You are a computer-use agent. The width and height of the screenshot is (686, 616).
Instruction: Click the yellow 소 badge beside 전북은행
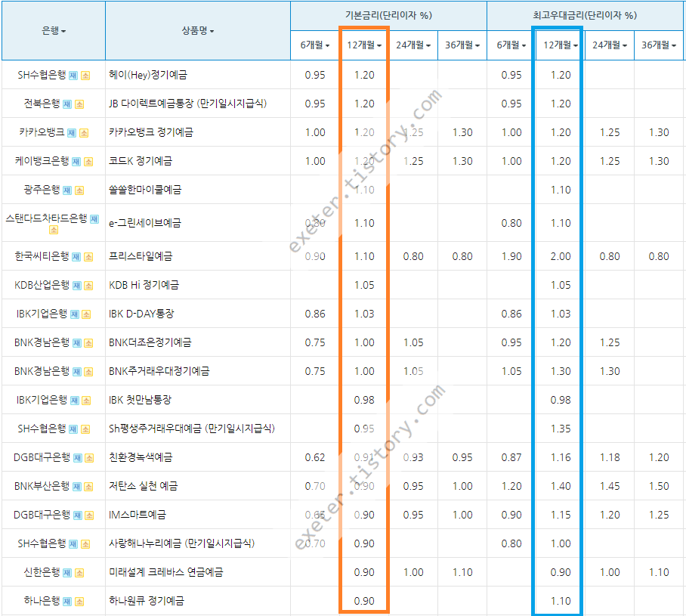[79, 104]
